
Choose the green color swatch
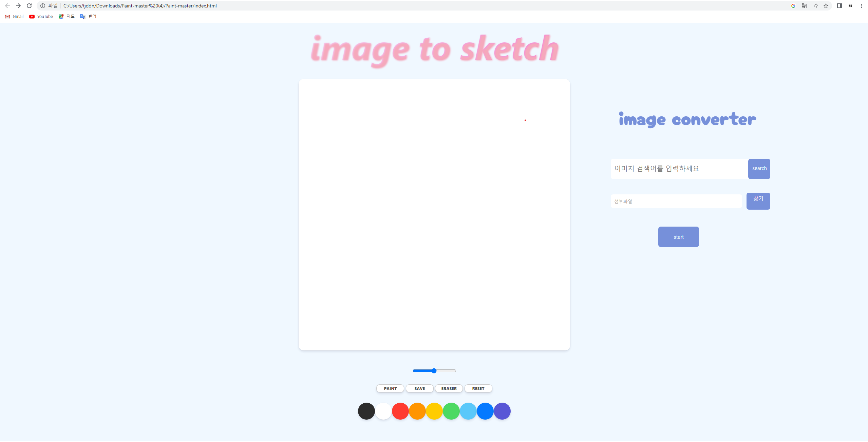(x=451, y=411)
